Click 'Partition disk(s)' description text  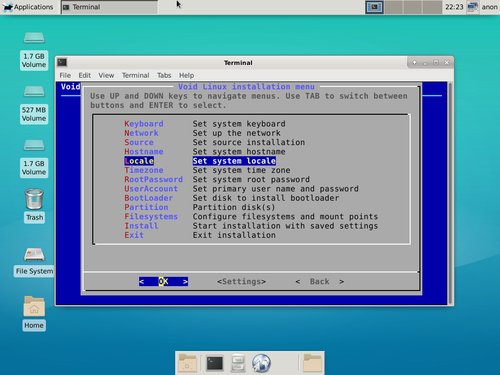234,207
